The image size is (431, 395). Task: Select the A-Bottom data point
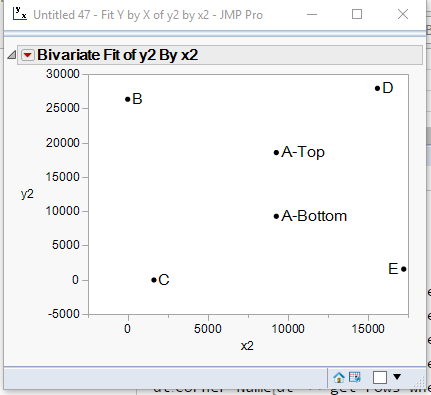[x=276, y=216]
